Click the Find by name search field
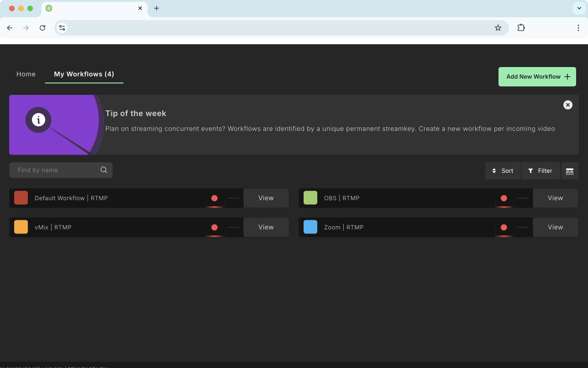Image resolution: width=588 pixels, height=368 pixels. click(x=55, y=170)
